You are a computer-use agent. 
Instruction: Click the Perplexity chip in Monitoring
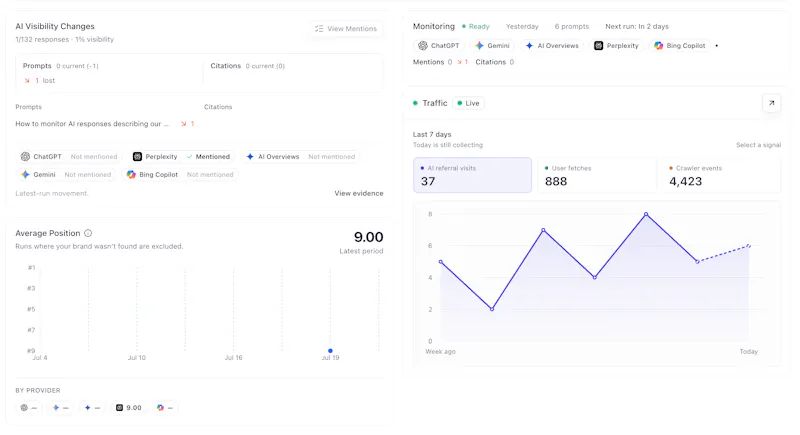[616, 45]
